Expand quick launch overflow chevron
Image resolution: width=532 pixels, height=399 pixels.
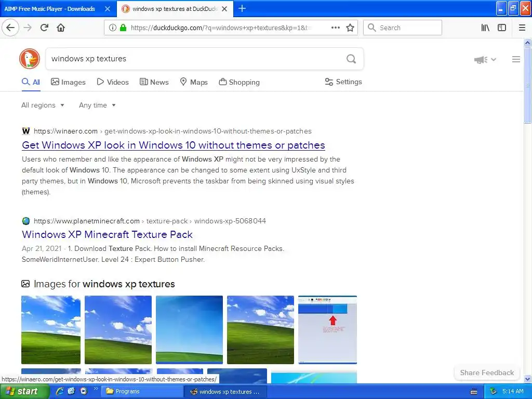(x=96, y=389)
